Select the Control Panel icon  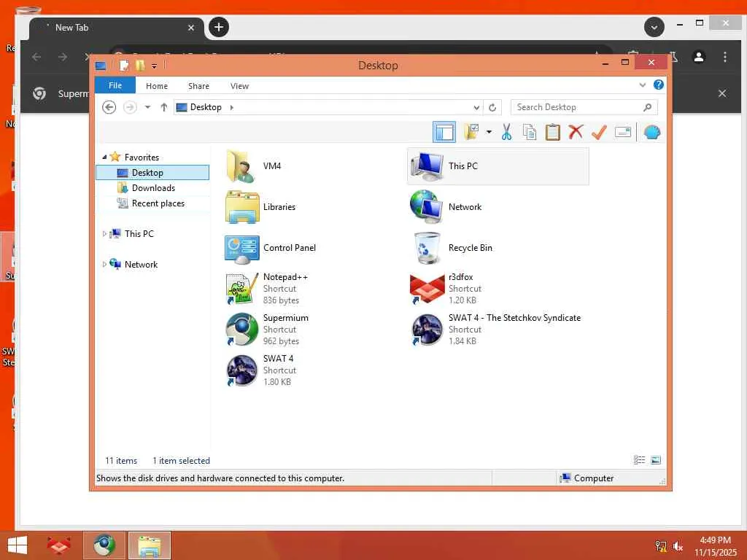coord(242,248)
